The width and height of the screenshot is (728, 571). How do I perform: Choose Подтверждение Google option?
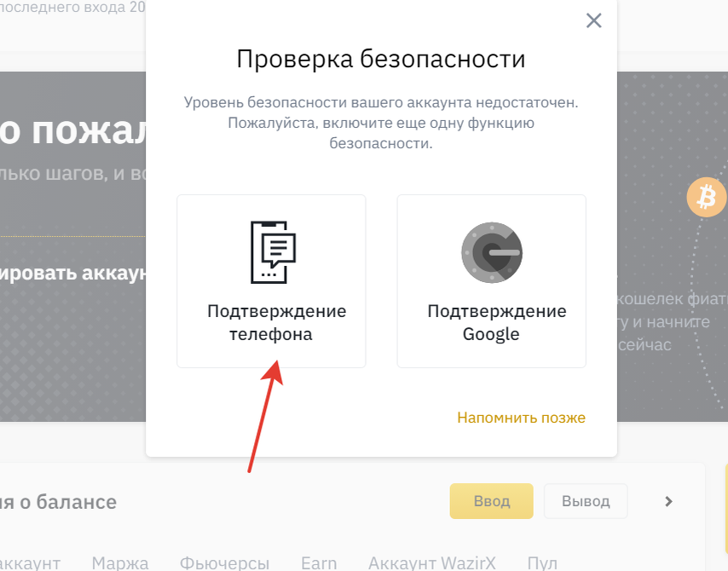point(491,281)
